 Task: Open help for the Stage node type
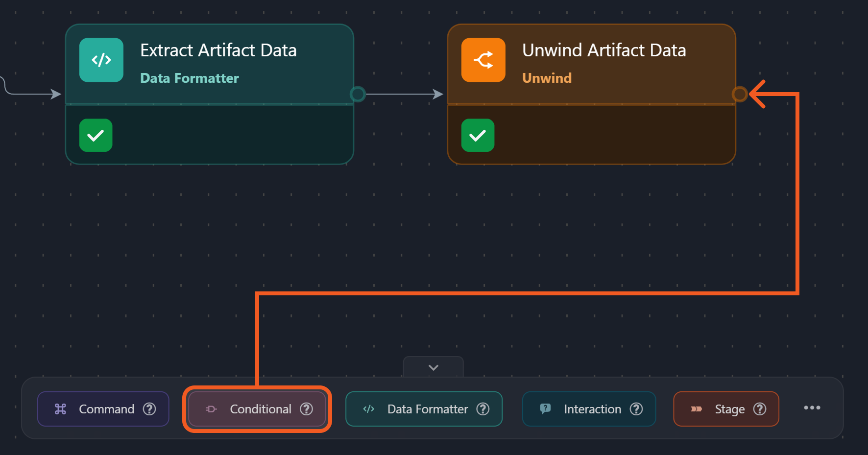760,409
